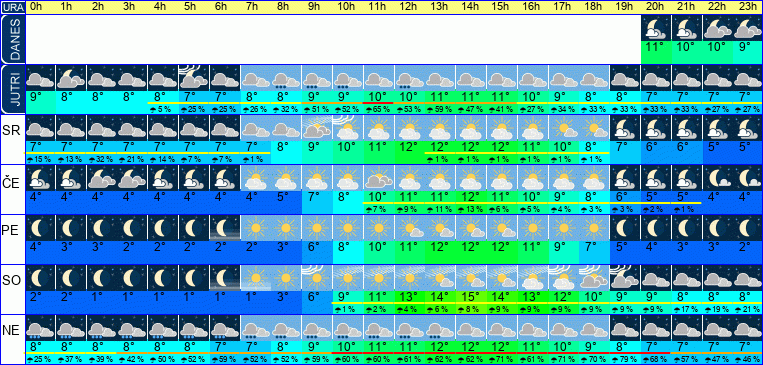
Task: Click the ČE 11h dark cloud sun icon
Action: point(379,178)
